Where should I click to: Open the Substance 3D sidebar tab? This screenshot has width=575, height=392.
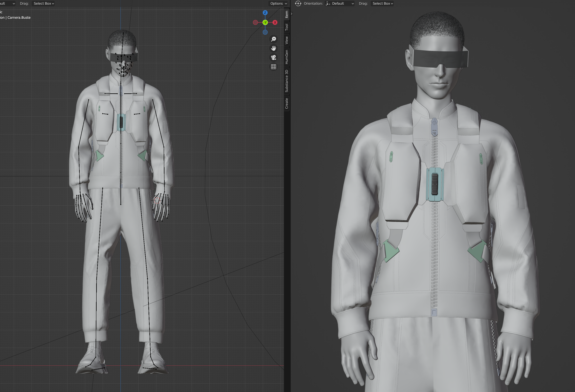point(287,81)
